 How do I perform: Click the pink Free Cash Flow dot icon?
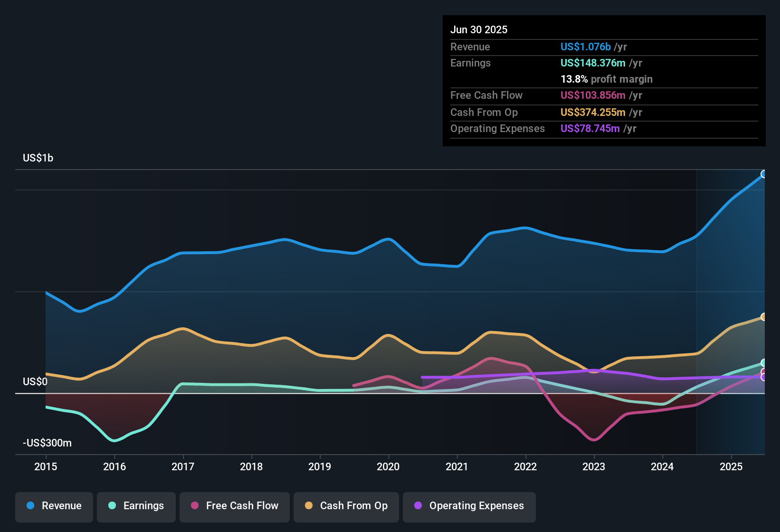click(x=195, y=506)
